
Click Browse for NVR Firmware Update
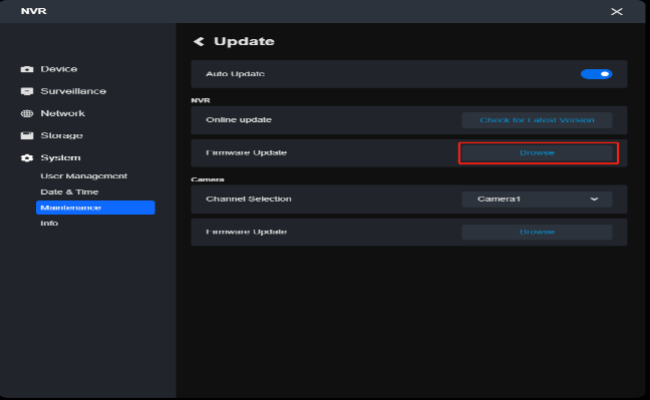pos(538,153)
